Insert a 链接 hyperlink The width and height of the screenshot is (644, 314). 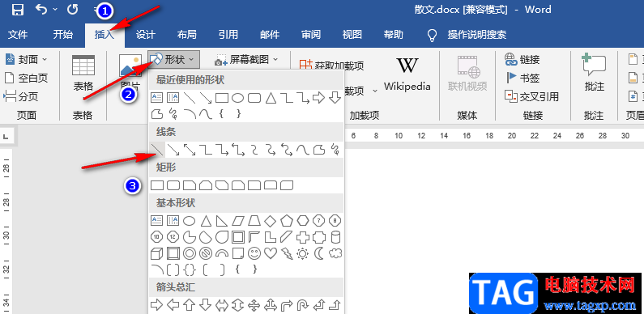tap(522, 60)
